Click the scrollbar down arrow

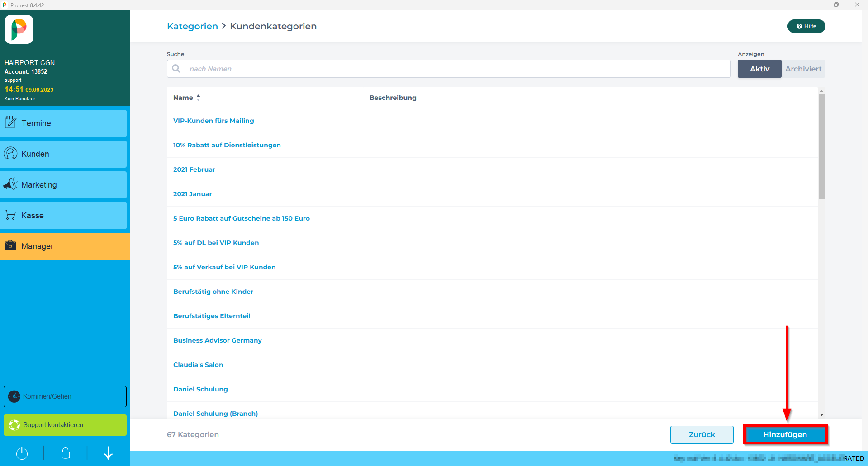tap(821, 415)
